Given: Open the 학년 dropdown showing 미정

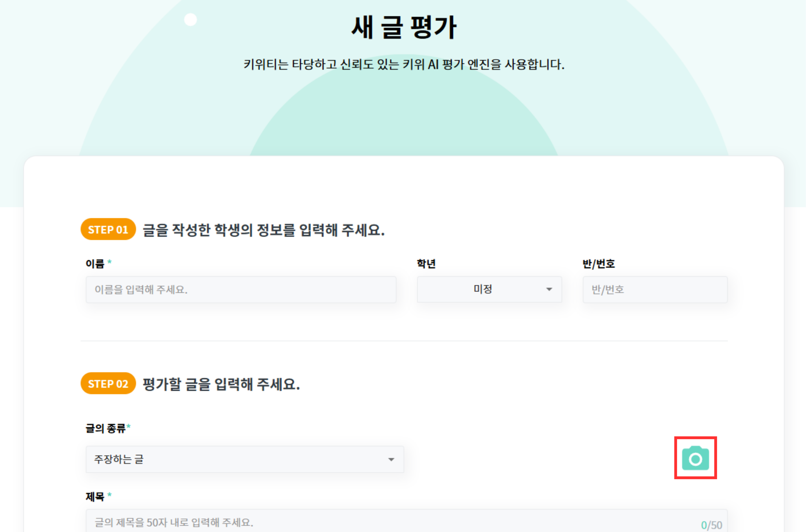Looking at the screenshot, I should pos(489,289).
